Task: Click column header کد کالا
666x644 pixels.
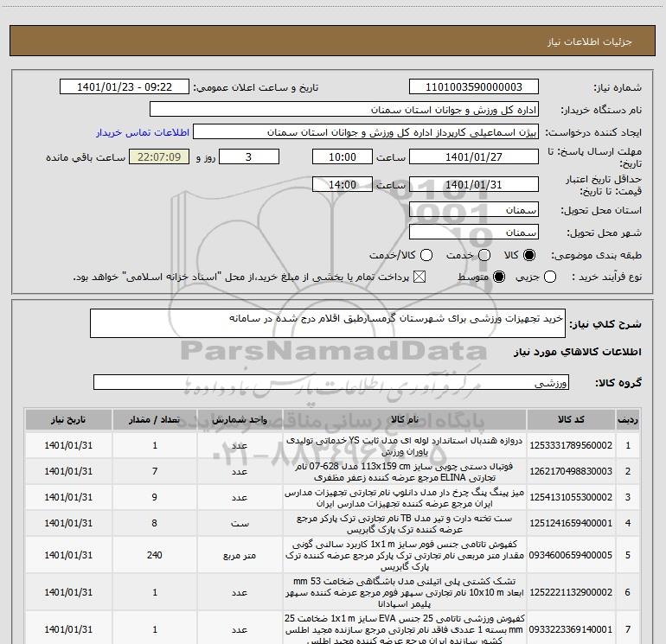Action: pos(571,420)
